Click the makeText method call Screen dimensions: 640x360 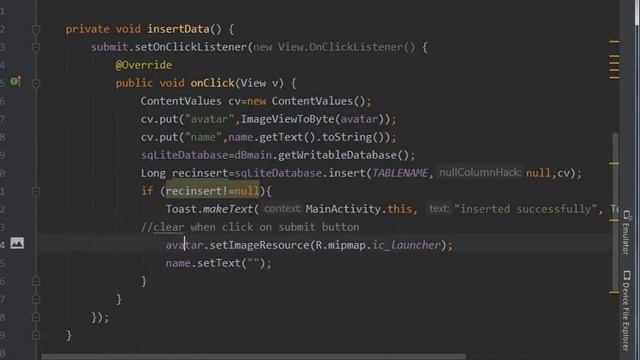coord(228,209)
